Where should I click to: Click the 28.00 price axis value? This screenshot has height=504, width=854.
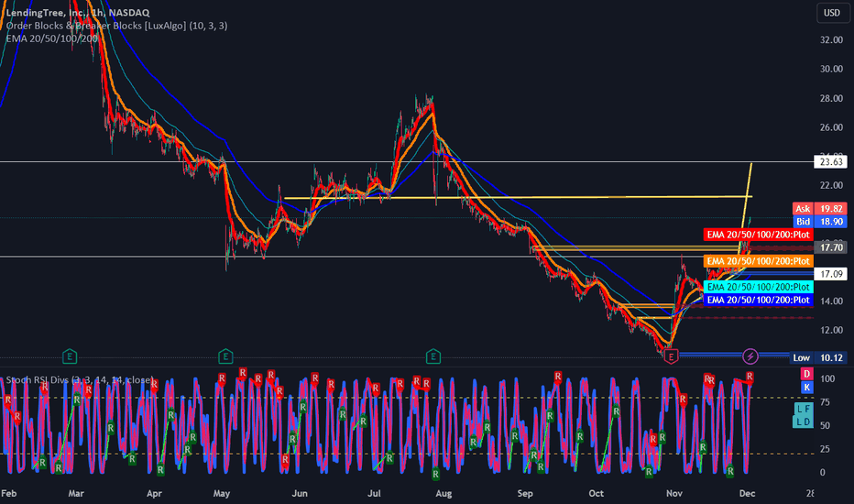(831, 99)
